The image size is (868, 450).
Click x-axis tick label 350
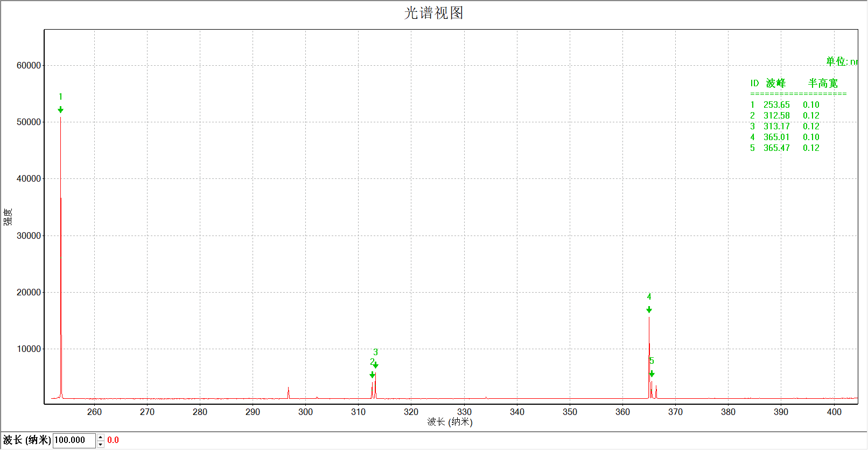pos(570,412)
